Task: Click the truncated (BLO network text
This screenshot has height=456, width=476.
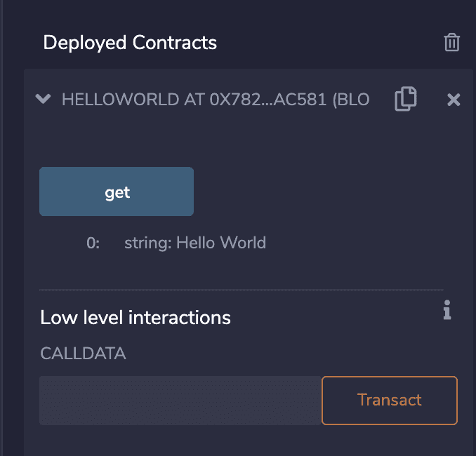Action: point(351,100)
